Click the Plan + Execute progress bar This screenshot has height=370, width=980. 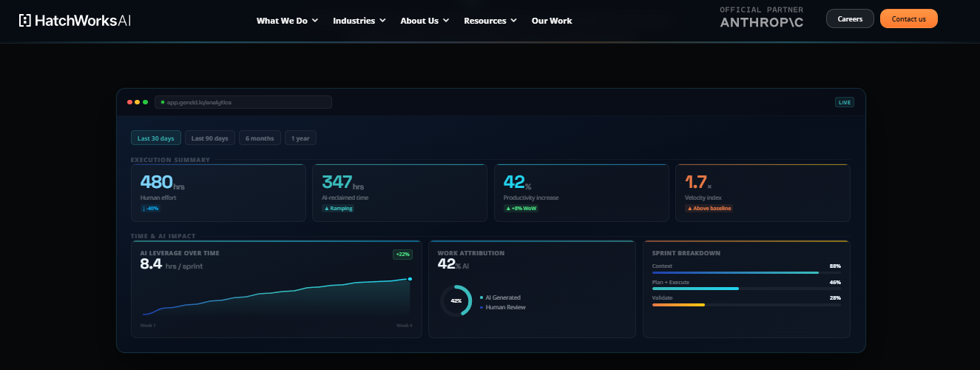[746, 289]
